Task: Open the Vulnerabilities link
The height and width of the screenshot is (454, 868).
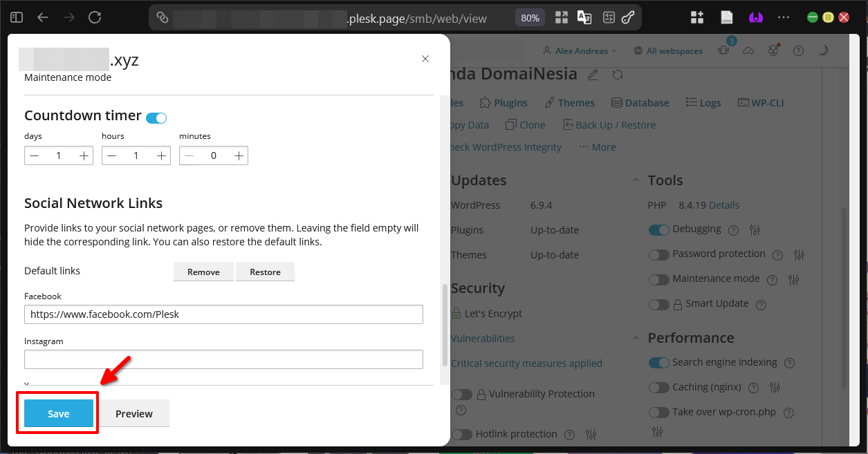Action: point(483,339)
